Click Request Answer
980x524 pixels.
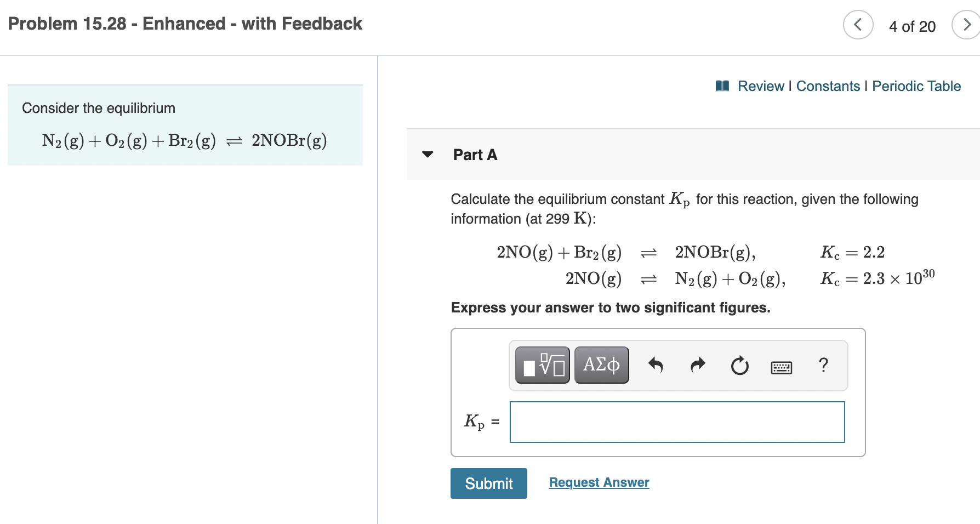coord(599,482)
